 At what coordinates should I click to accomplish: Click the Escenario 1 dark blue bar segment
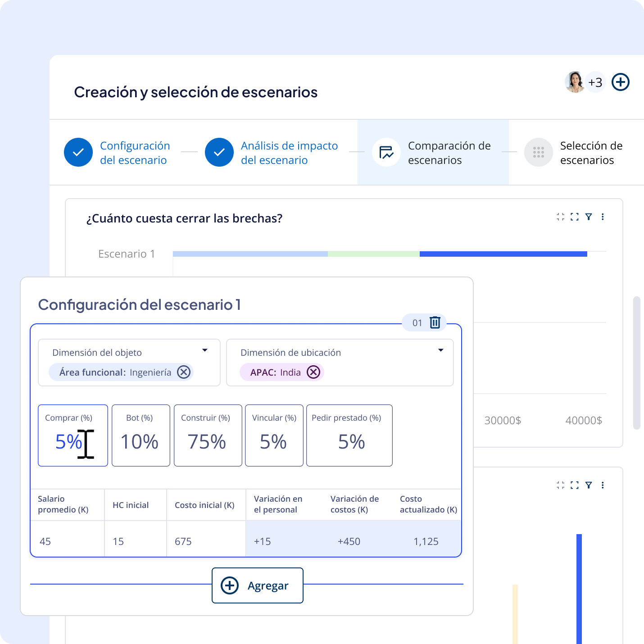pos(503,254)
